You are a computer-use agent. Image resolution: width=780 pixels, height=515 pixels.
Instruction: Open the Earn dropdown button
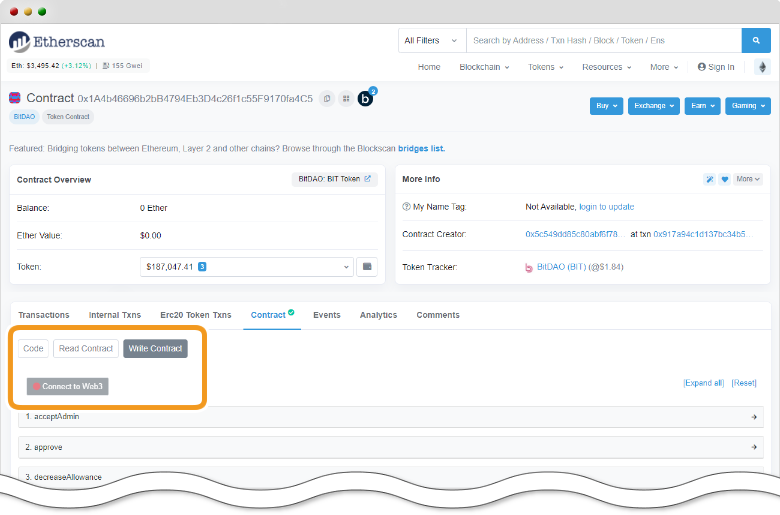(x=702, y=106)
